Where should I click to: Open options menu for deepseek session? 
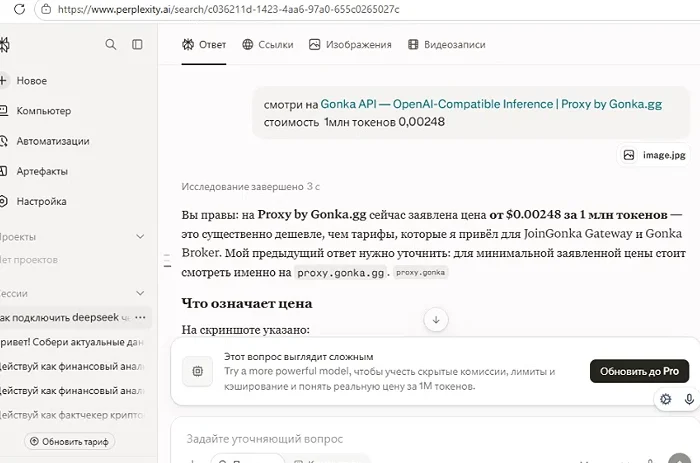point(140,317)
